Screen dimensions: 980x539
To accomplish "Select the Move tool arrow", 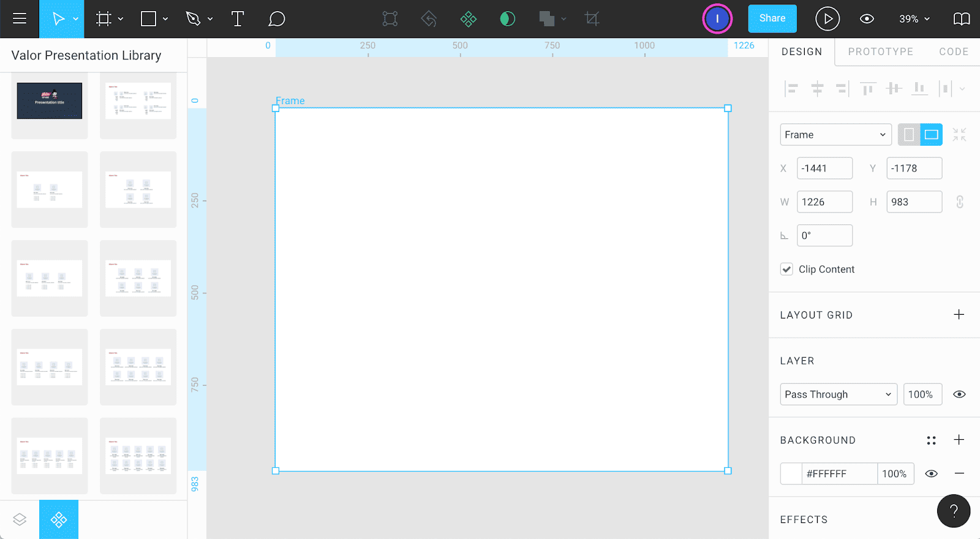I will (58, 19).
